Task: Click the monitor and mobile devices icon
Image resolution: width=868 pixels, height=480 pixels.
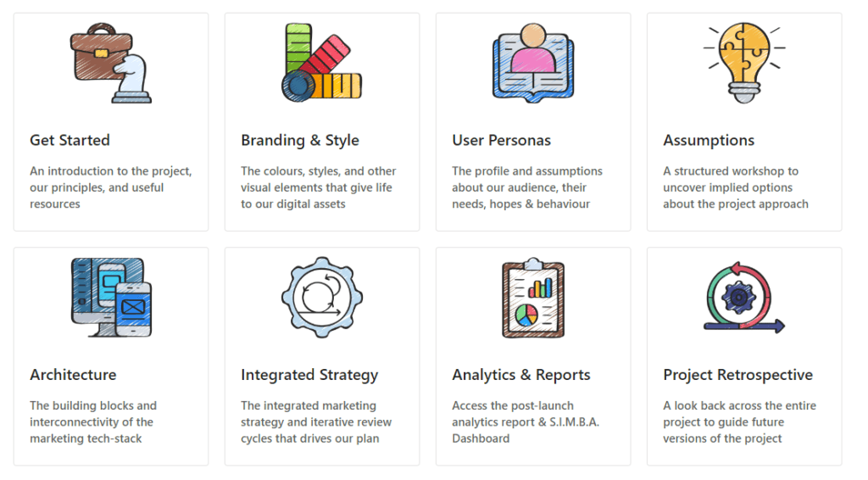Action: click(111, 298)
